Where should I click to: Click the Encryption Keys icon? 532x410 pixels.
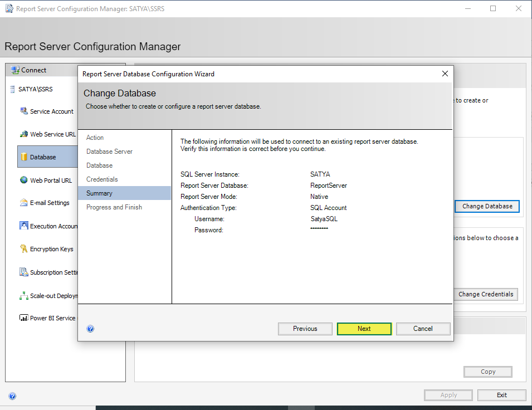(24, 249)
